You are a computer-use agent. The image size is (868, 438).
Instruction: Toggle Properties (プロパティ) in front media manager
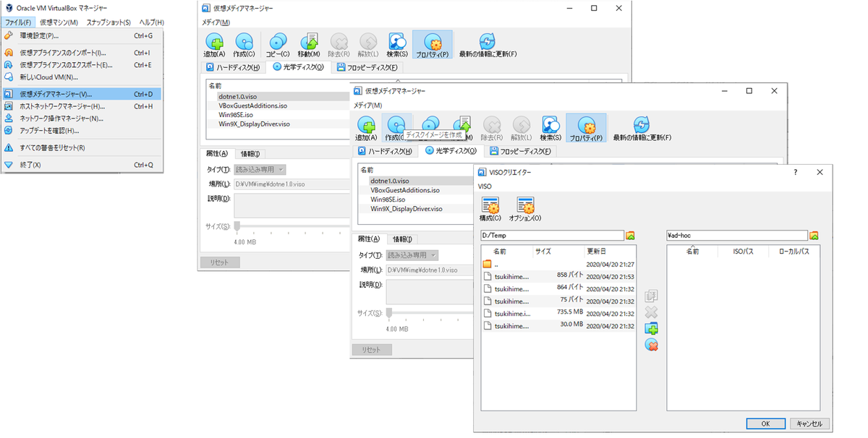pos(587,127)
